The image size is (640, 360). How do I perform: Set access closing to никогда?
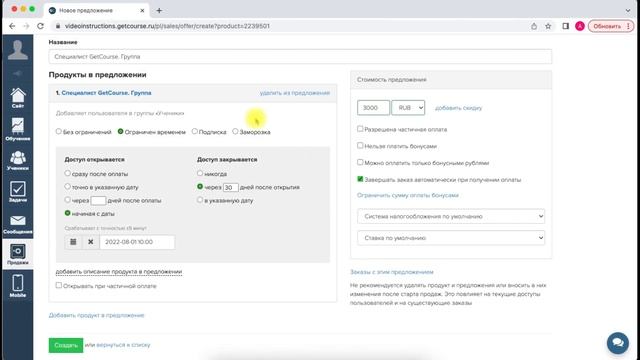click(x=200, y=173)
